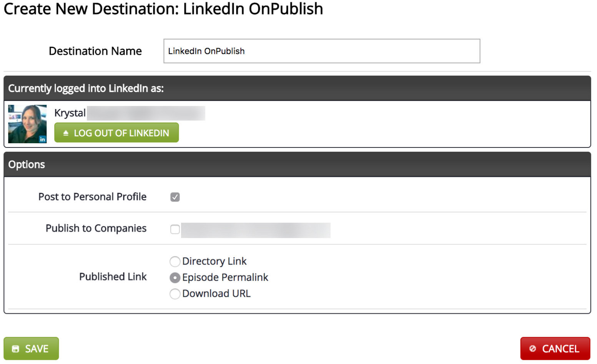Image resolution: width=597 pixels, height=364 pixels.
Task: Click the SAVE button label
Action: click(x=37, y=349)
